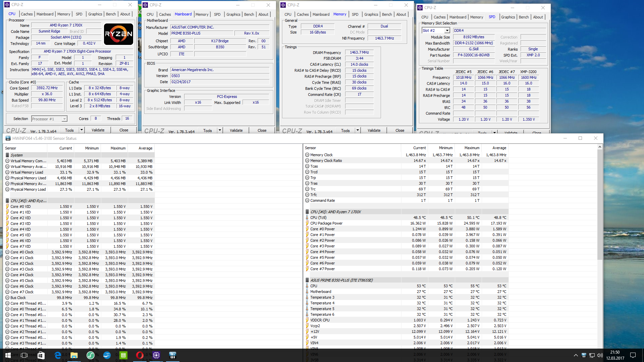Click Close button in the Memory CPU-Z window
Screen dimensions: 644x362
[x=399, y=130]
